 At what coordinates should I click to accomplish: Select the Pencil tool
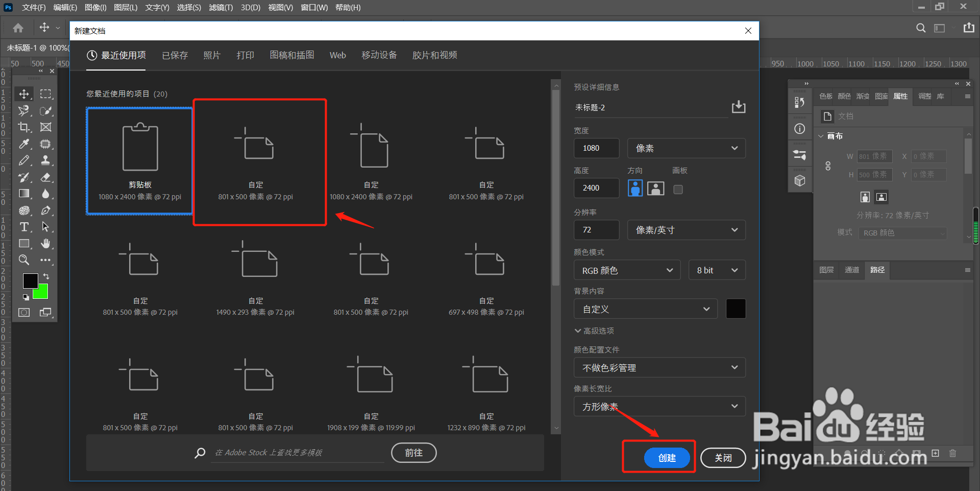click(24, 160)
